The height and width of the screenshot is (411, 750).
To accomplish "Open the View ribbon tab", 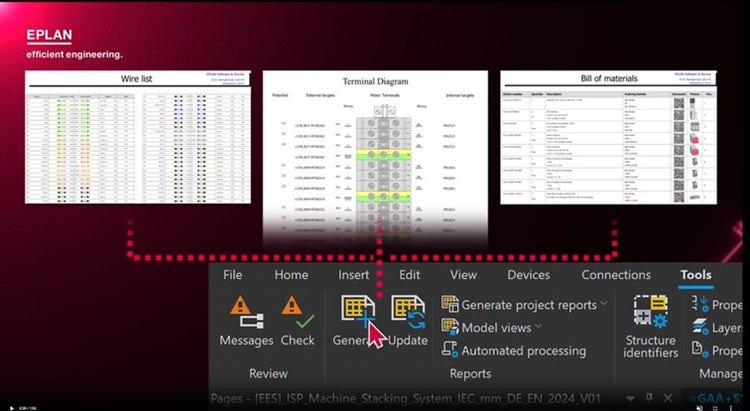I will click(463, 275).
